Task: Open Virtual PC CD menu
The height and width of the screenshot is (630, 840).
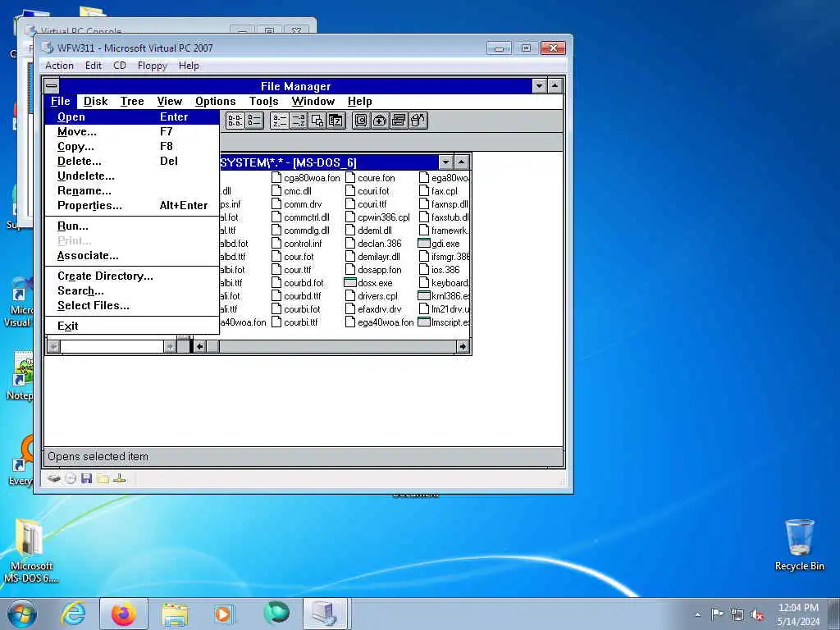Action: [120, 66]
